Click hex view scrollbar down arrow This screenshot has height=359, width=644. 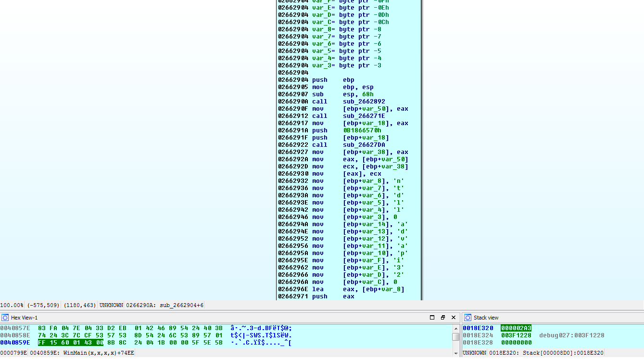point(455,353)
